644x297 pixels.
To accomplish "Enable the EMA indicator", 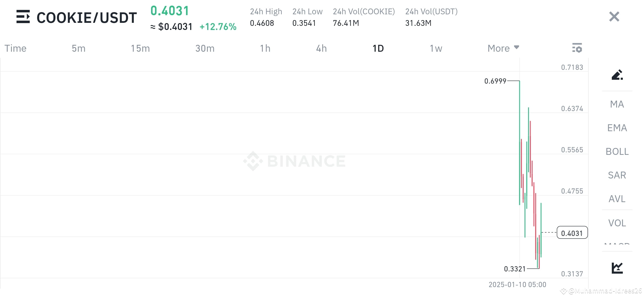I will click(617, 128).
